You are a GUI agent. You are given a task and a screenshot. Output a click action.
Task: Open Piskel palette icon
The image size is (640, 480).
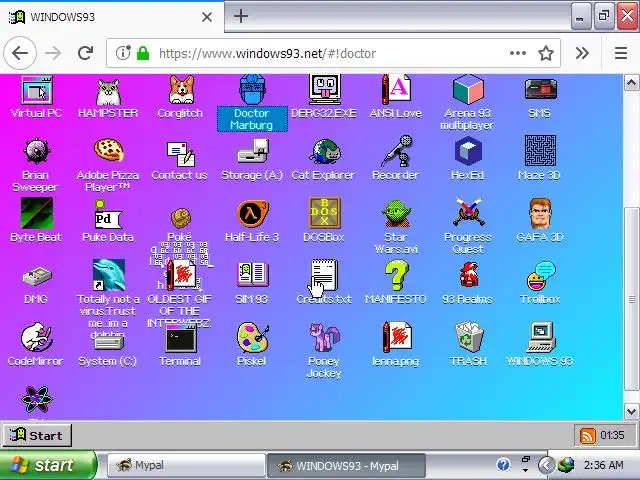(253, 337)
